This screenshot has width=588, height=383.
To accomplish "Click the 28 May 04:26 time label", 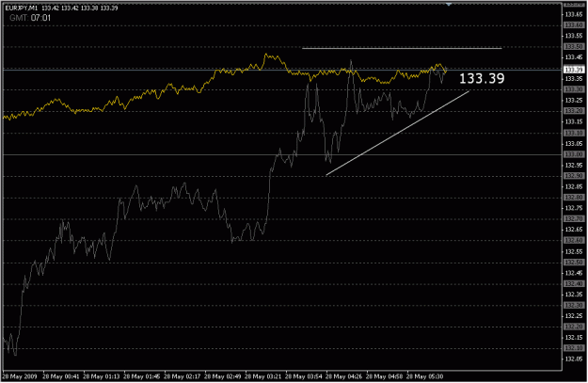I will [x=344, y=376].
